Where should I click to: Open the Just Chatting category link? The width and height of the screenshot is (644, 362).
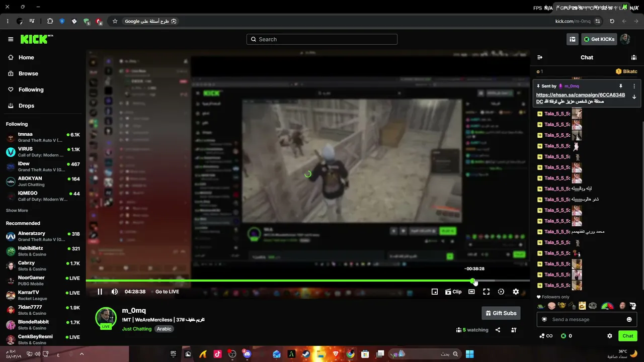click(137, 329)
